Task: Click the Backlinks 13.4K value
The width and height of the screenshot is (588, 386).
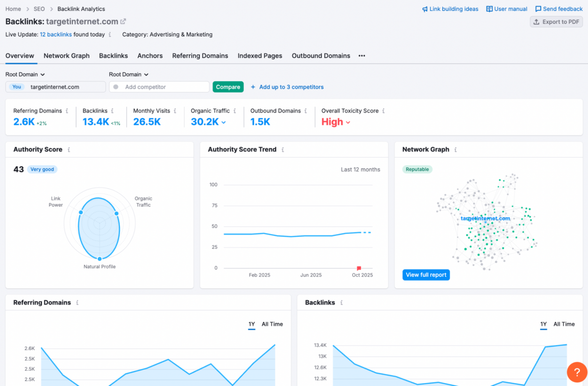Action: 96,122
